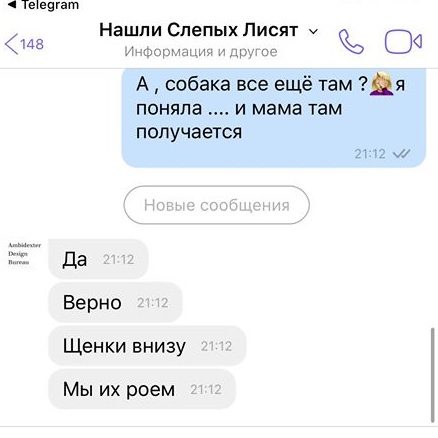Open Информация и другое subtitle
Image resolution: width=438 pixels, height=438 pixels.
click(x=201, y=52)
